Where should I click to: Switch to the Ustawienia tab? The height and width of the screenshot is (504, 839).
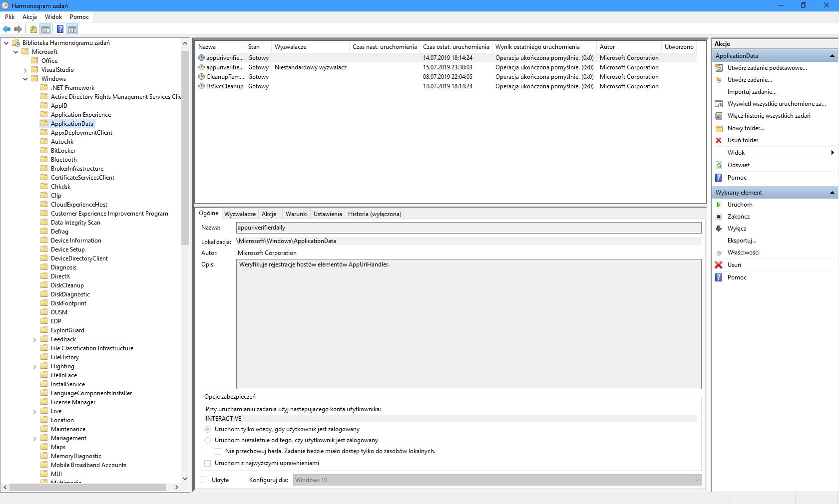pos(328,214)
